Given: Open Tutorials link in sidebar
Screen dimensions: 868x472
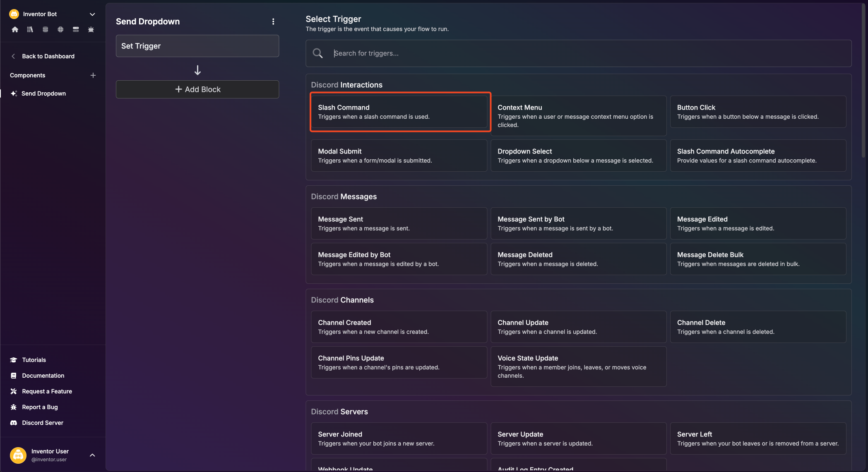Looking at the screenshot, I should point(34,360).
